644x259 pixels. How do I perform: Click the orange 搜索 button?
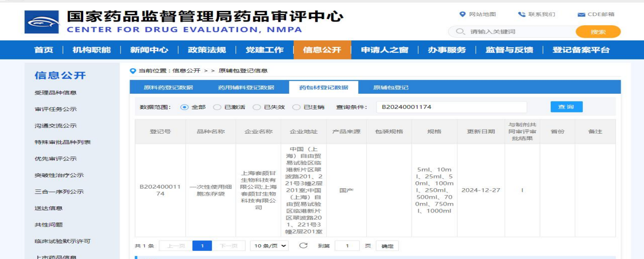pos(598,32)
